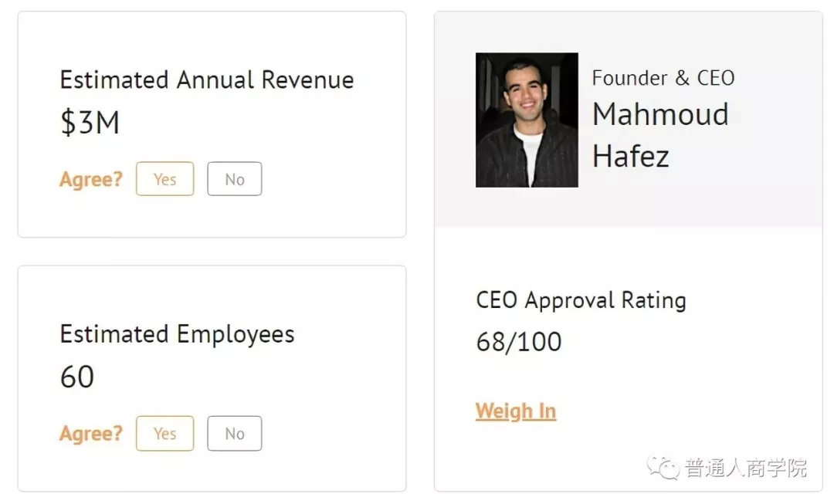The width and height of the screenshot is (834, 504).
Task: Click Mahmoud Hafez's profile photo
Action: click(x=527, y=120)
